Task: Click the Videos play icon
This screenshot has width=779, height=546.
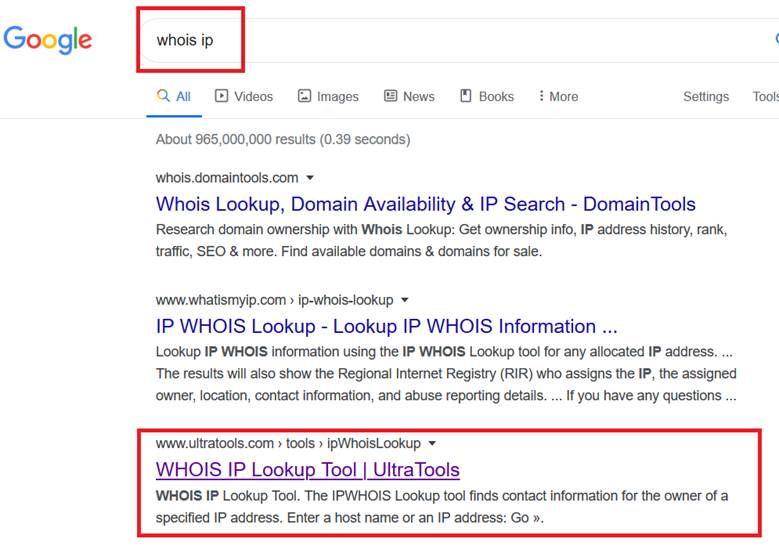Action: click(x=222, y=96)
